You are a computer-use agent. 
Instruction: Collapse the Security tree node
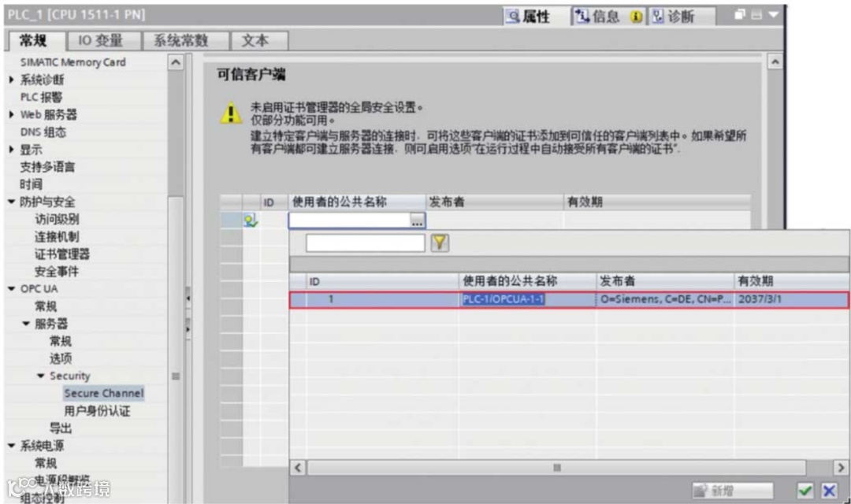click(41, 376)
